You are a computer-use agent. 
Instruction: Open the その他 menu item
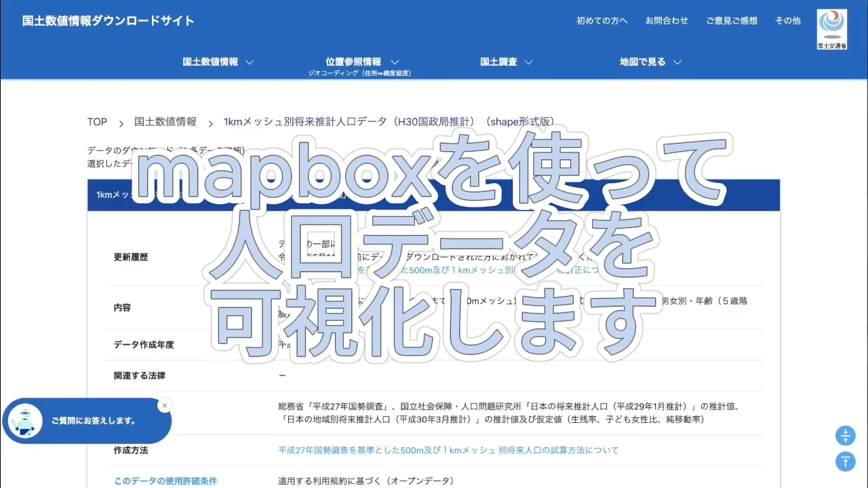pyautogui.click(x=787, y=20)
